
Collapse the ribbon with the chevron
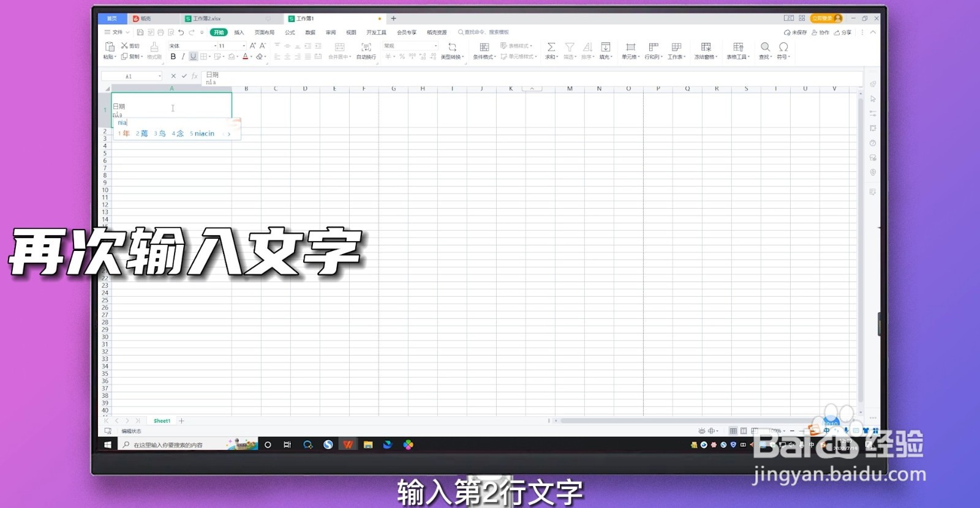coord(873,32)
